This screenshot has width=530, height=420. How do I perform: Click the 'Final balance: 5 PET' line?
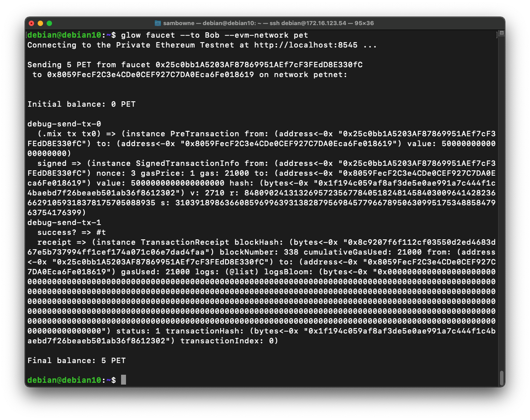coord(76,360)
